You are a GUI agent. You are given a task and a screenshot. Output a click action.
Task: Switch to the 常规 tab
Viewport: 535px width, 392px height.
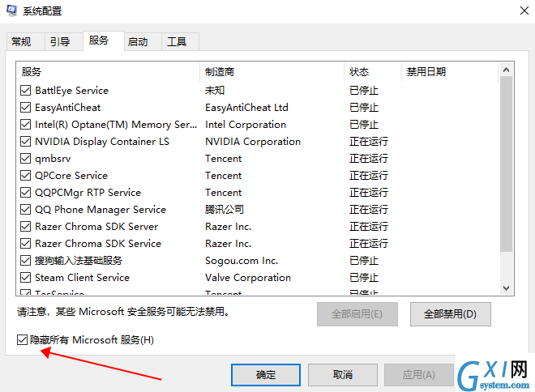[x=26, y=42]
